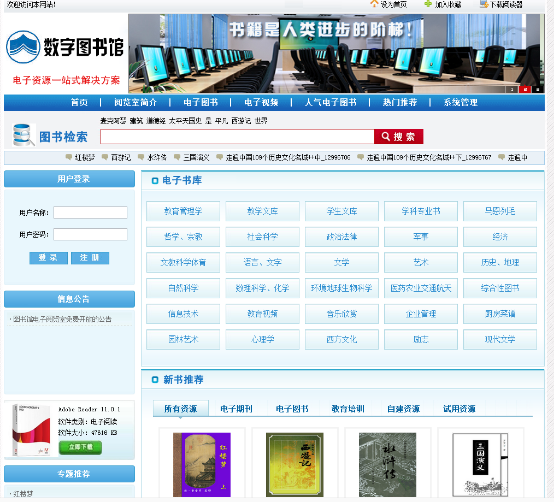554x502 pixels.
Task: Open the 哲学、宗教 category
Action: tap(183, 237)
